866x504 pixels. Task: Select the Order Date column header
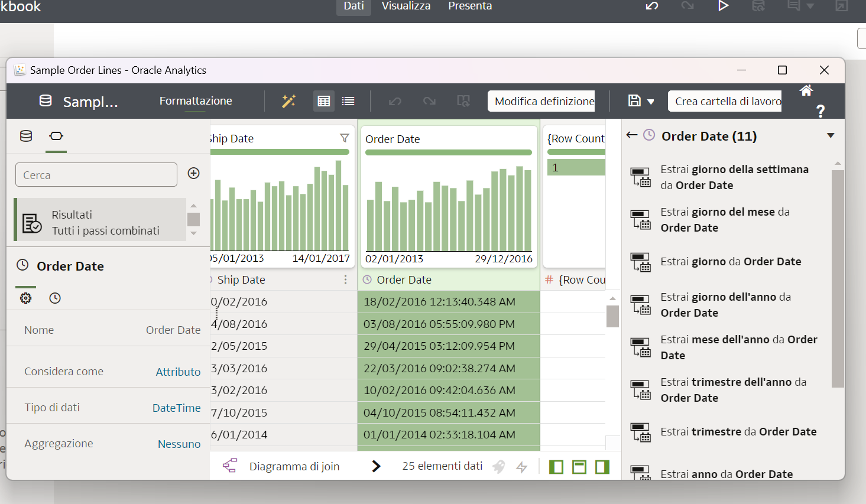click(x=449, y=279)
